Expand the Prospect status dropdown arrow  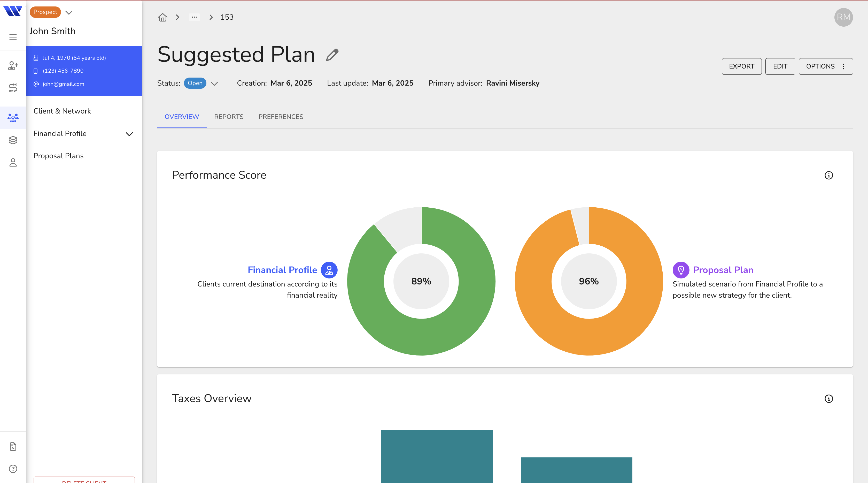[69, 13]
